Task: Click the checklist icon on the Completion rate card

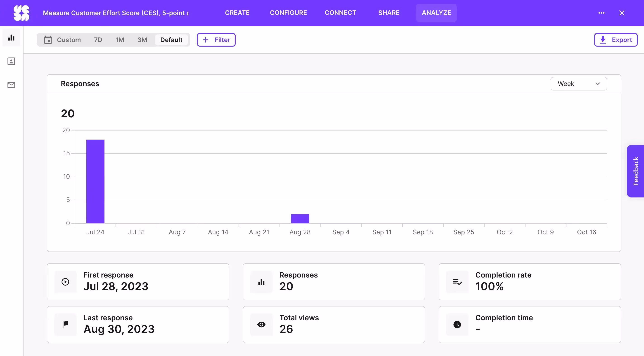Action: [457, 282]
